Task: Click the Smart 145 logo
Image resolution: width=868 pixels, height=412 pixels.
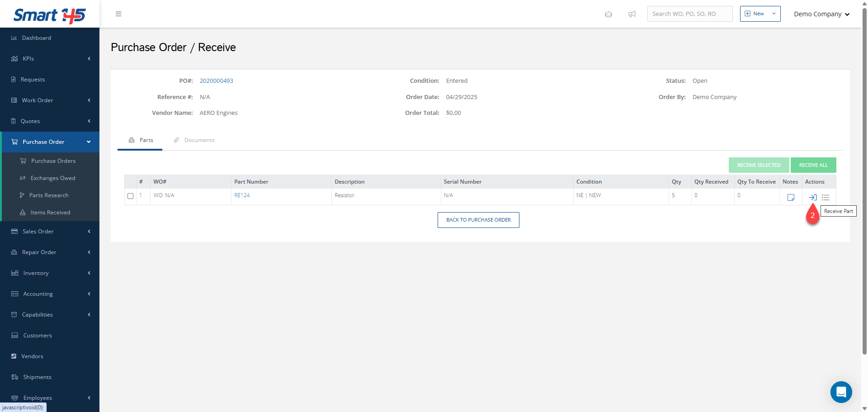Action: click(49, 15)
